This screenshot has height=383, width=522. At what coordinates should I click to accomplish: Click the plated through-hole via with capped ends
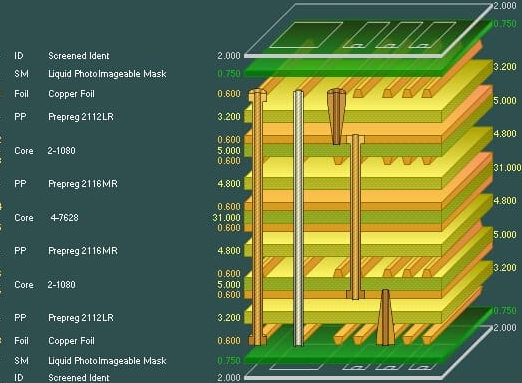(258, 217)
